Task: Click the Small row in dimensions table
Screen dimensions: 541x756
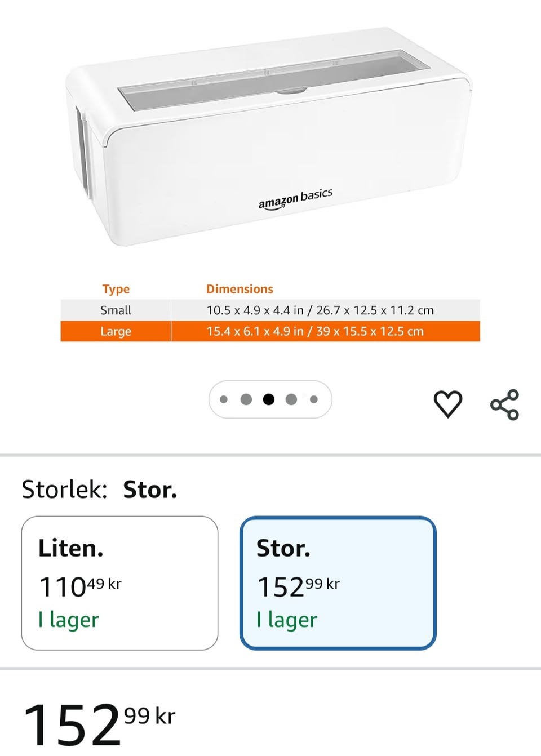Action: [270, 310]
